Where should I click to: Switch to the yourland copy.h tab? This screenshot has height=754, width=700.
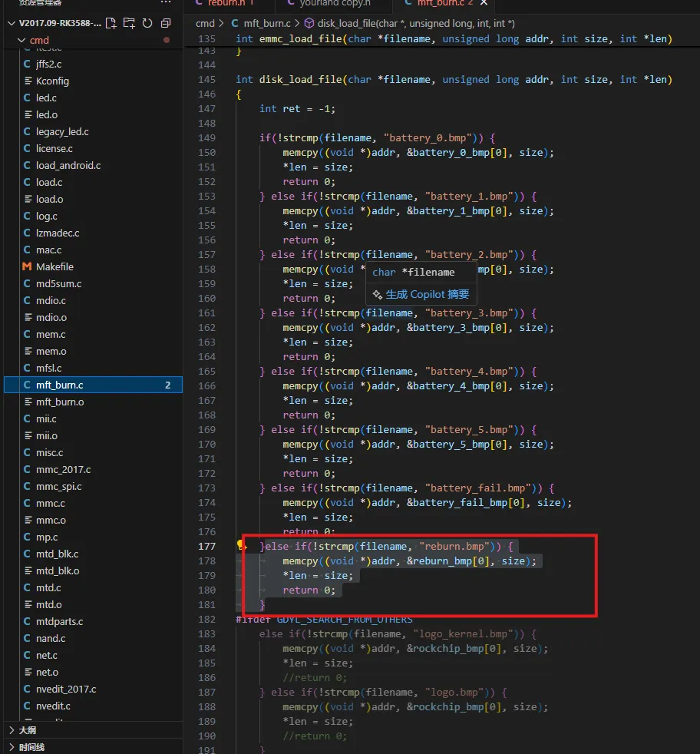click(x=334, y=3)
